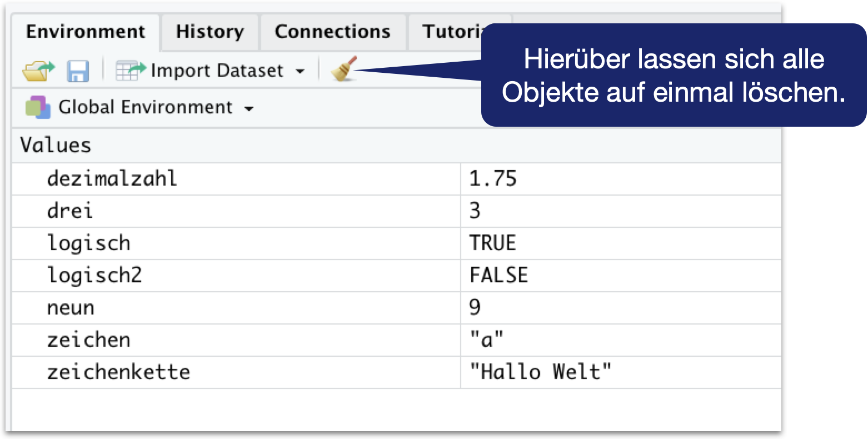Screen dimensions: 868x439
Task: Click the broom icon to clear objects
Action: pos(344,69)
